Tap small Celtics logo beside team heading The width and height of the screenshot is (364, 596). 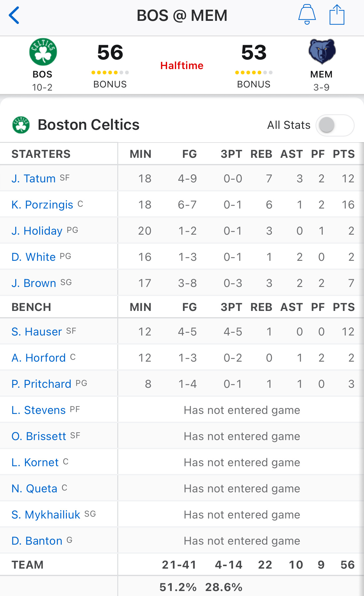pyautogui.click(x=21, y=125)
